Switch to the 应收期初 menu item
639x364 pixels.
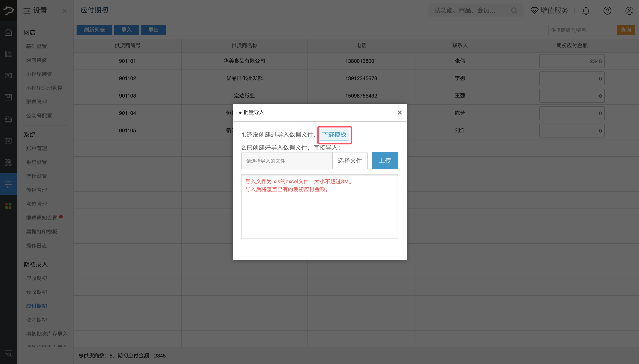pos(36,278)
